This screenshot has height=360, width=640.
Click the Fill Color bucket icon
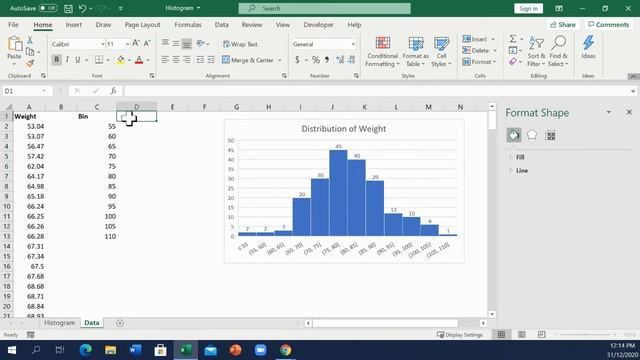point(120,60)
